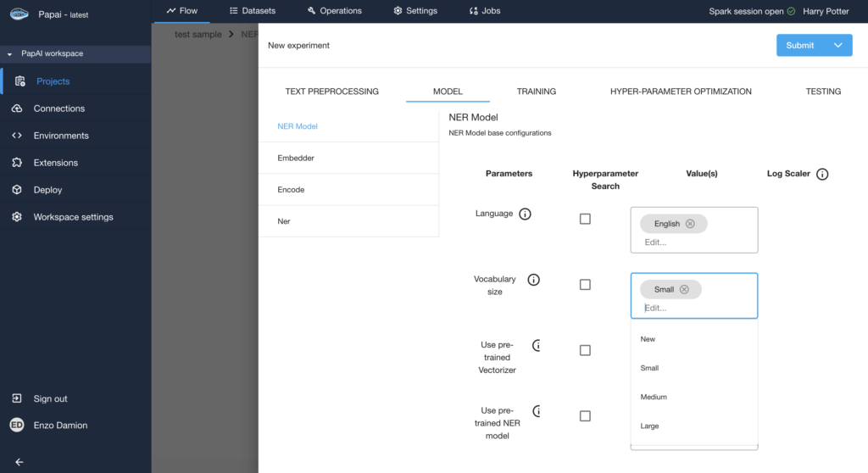
Task: Select New from vocabulary dropdown
Action: [694, 339]
